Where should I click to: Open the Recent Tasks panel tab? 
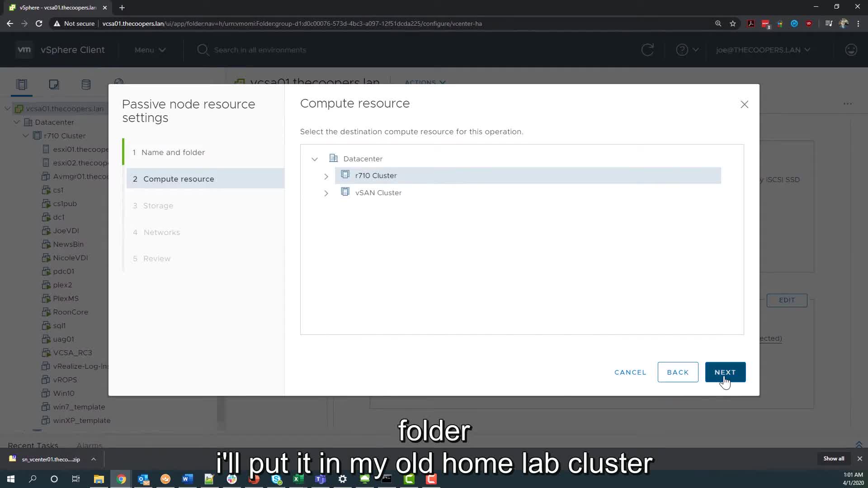tap(33, 445)
